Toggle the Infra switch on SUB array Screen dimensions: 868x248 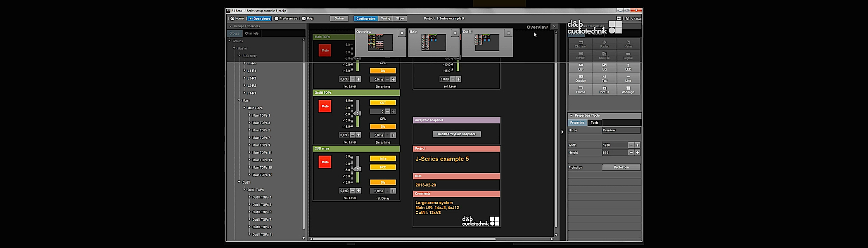[383, 158]
